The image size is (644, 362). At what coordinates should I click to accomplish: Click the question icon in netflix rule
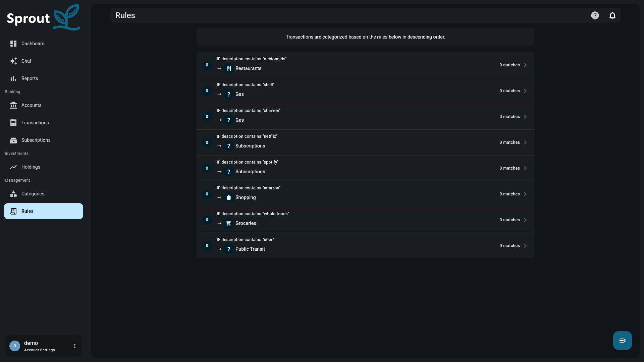pyautogui.click(x=229, y=146)
